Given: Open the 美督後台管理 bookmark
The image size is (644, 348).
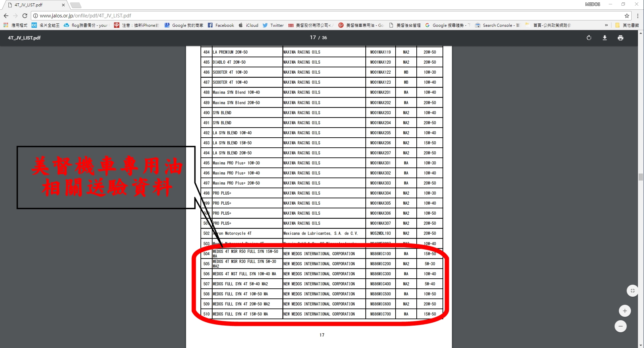Looking at the screenshot, I should pyautogui.click(x=405, y=25).
